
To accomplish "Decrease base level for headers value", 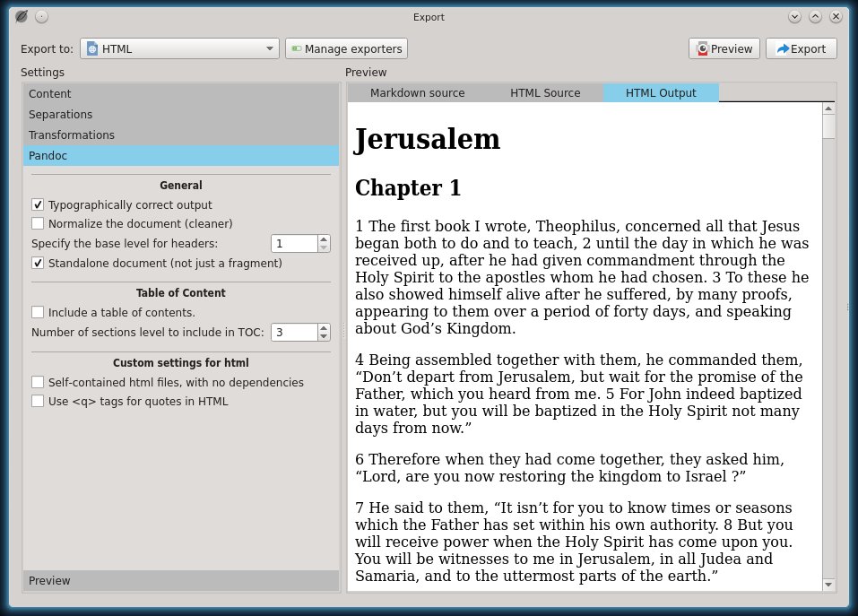I will coord(324,247).
